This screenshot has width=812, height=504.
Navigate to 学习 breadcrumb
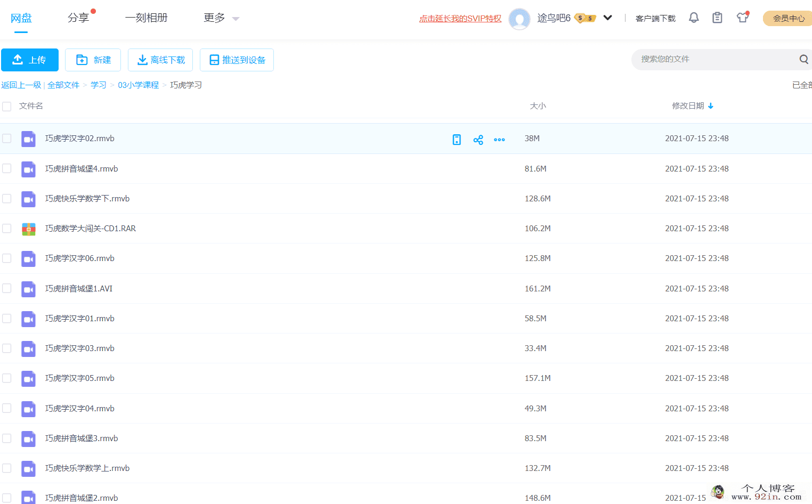pyautogui.click(x=99, y=85)
